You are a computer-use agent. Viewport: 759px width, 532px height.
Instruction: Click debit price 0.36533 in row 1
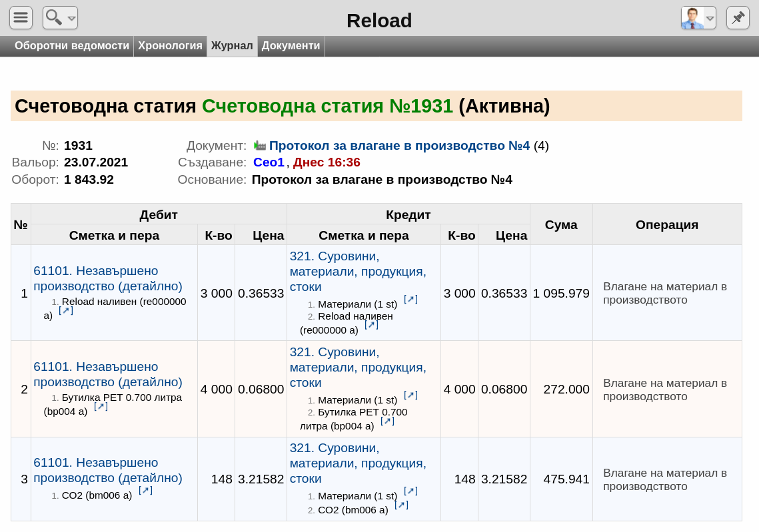(261, 294)
